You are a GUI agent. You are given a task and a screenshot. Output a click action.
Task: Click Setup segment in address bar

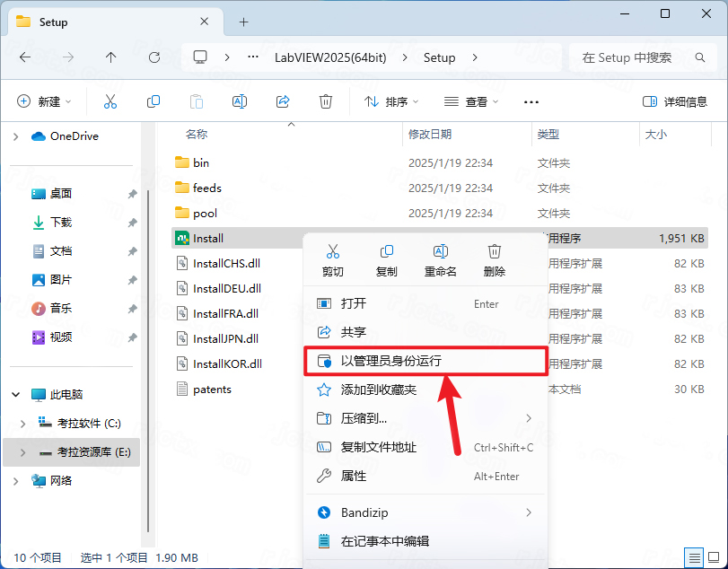(439, 57)
